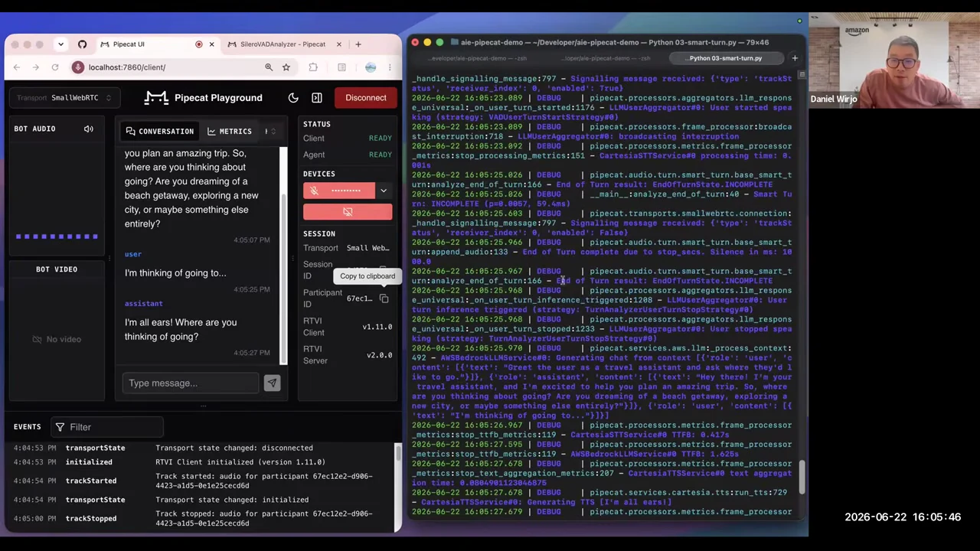
Task: Toggle the screen share off button
Action: click(x=348, y=212)
